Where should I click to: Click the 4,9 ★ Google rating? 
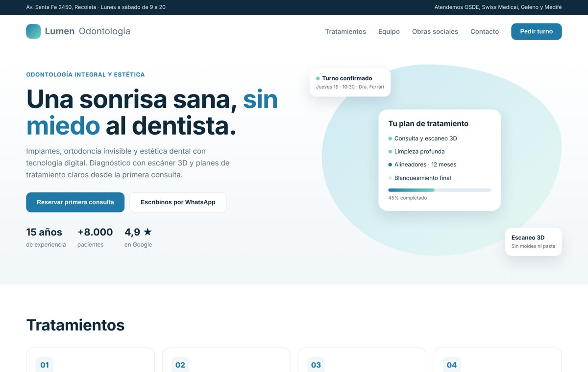(138, 237)
